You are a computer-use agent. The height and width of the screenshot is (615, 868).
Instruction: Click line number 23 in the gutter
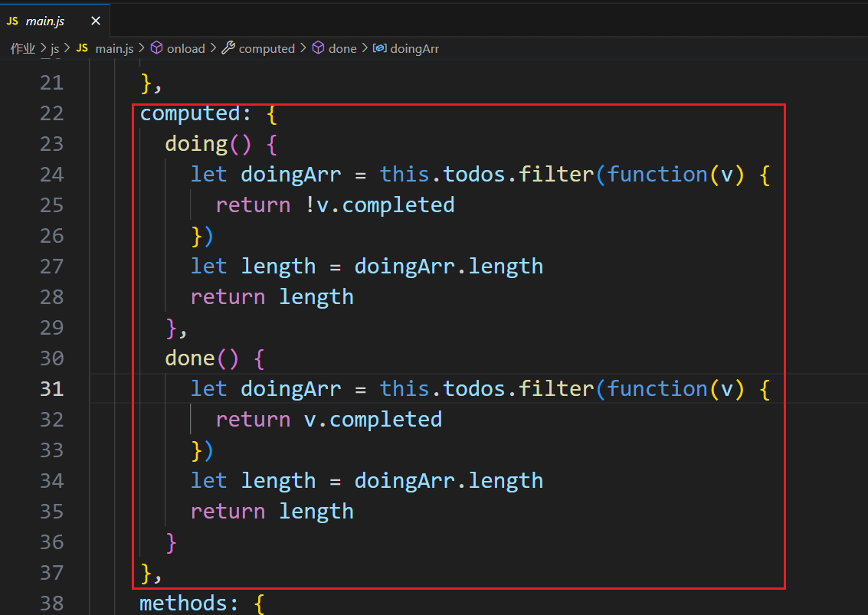click(52, 144)
